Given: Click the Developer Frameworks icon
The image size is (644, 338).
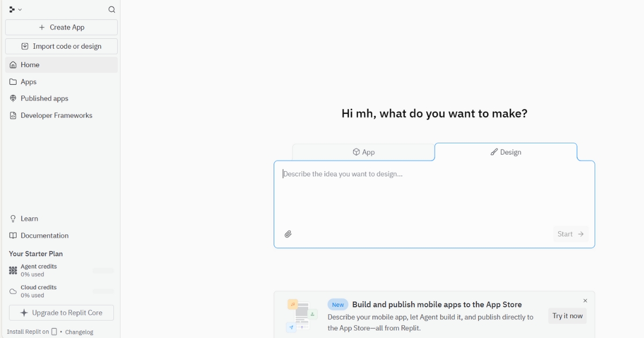Looking at the screenshot, I should coord(13,115).
